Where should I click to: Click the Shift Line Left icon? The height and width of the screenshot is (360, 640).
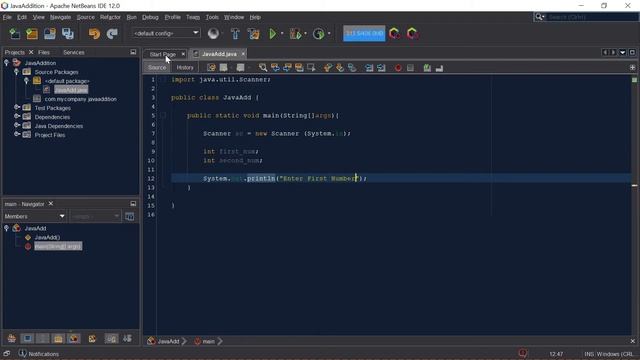pyautogui.click(x=369, y=68)
